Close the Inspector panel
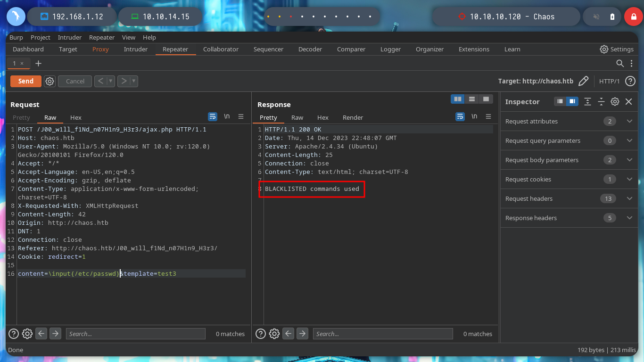This screenshot has width=644, height=362. click(628, 101)
